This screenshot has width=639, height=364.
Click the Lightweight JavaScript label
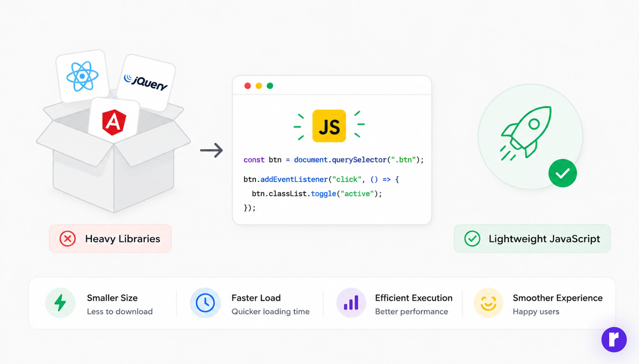click(532, 239)
